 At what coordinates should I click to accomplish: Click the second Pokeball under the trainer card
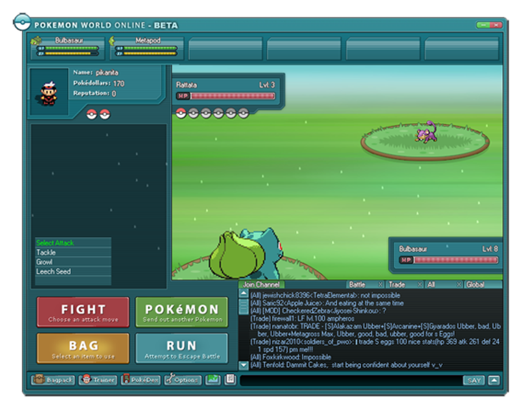click(x=104, y=115)
